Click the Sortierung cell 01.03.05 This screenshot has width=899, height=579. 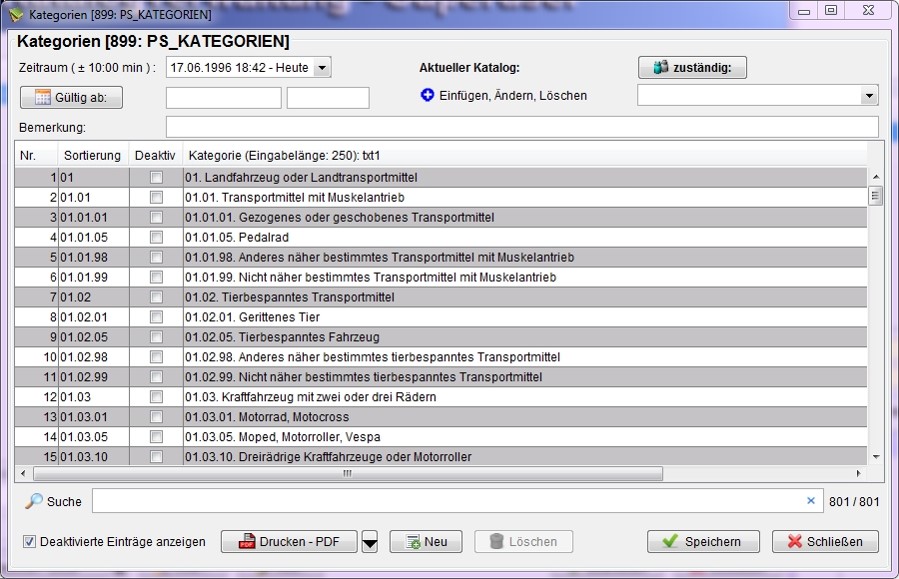(94, 437)
